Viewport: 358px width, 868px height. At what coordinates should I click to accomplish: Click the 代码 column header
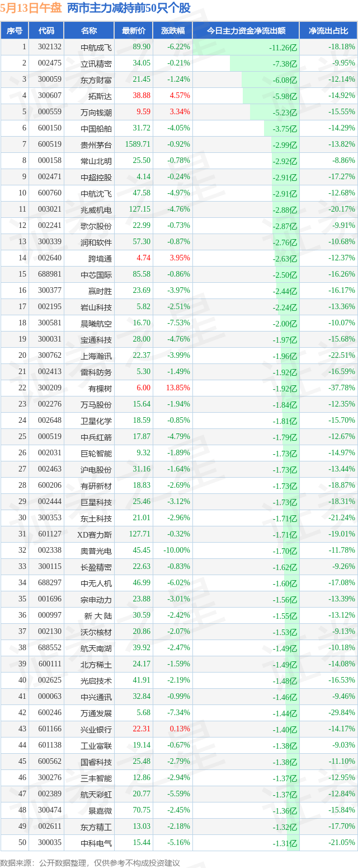point(46,31)
